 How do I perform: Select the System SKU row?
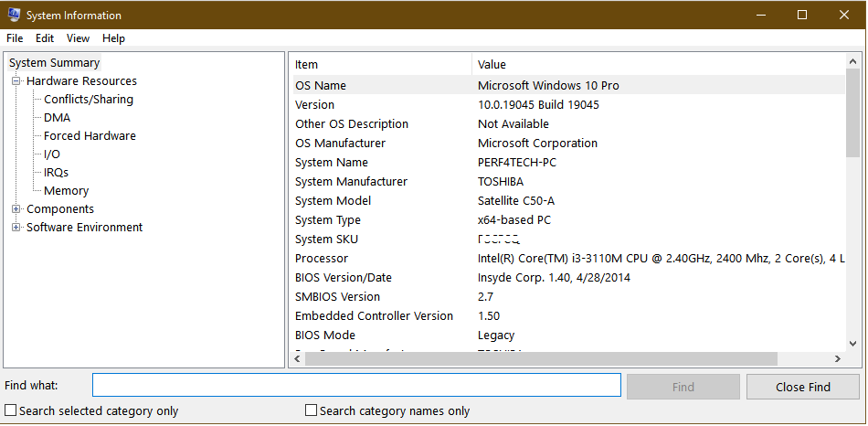[x=568, y=240]
